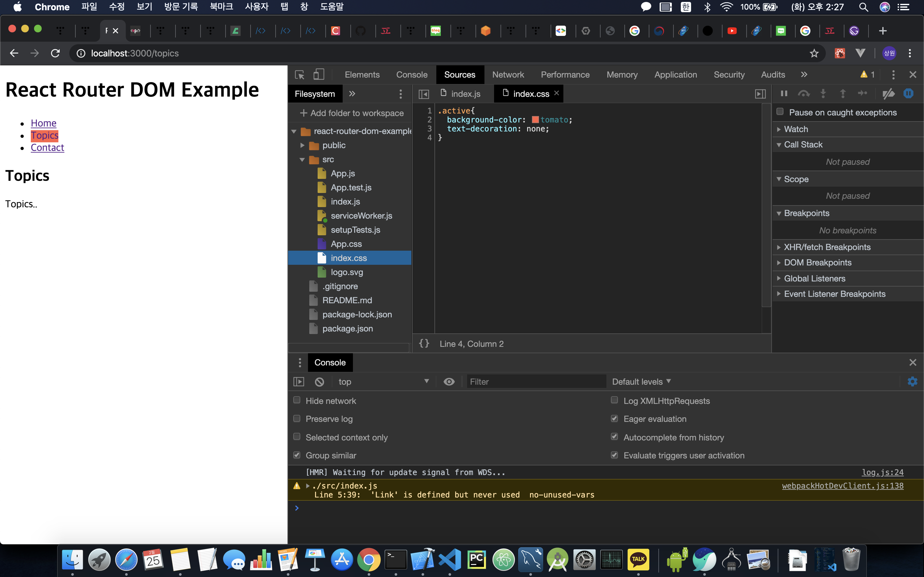
Task: Uncheck the Group similar checkbox
Action: [x=297, y=455]
